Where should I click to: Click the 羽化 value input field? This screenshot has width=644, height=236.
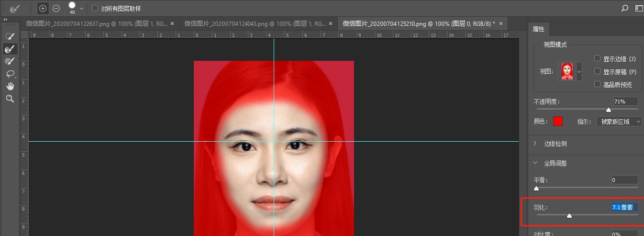(x=624, y=207)
